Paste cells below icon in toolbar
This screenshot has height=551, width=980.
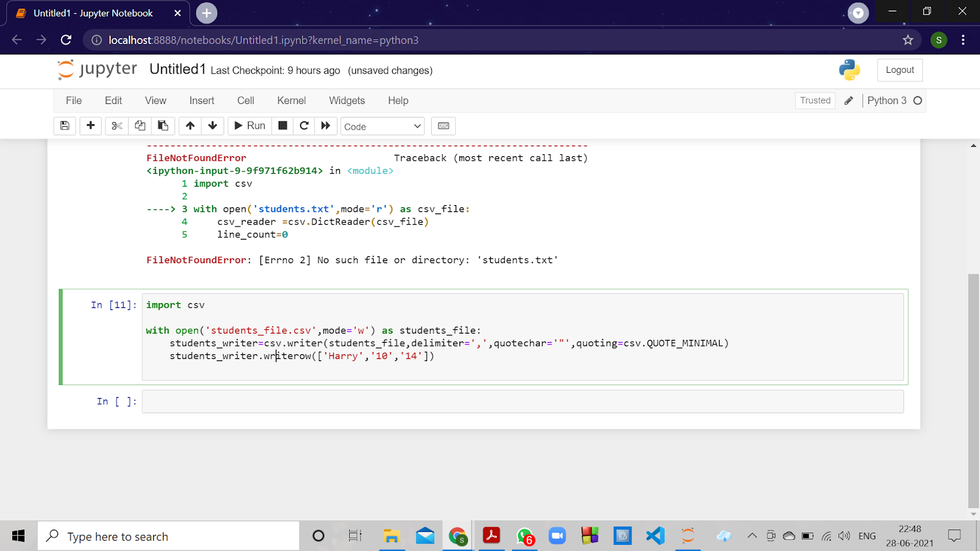[163, 126]
